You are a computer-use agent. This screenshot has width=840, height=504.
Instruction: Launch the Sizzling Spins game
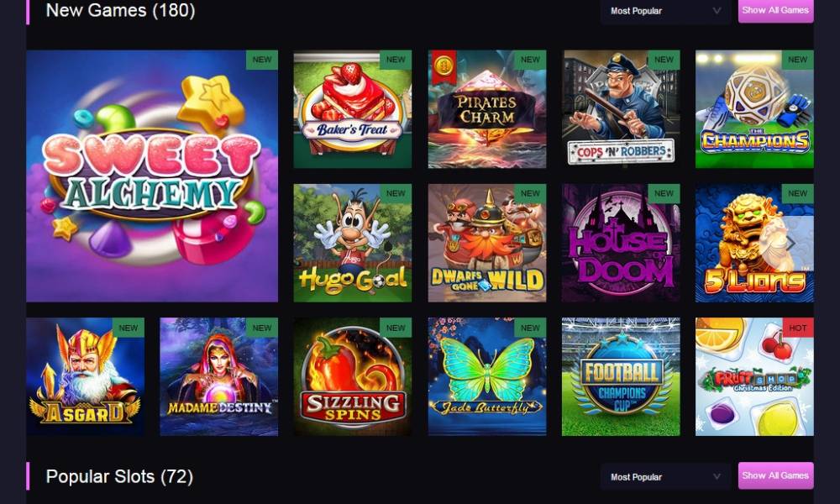pos(353,377)
